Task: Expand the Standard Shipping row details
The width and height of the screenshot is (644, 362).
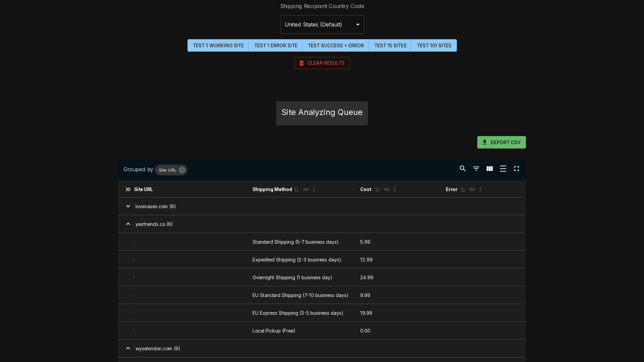Action: coord(133,242)
